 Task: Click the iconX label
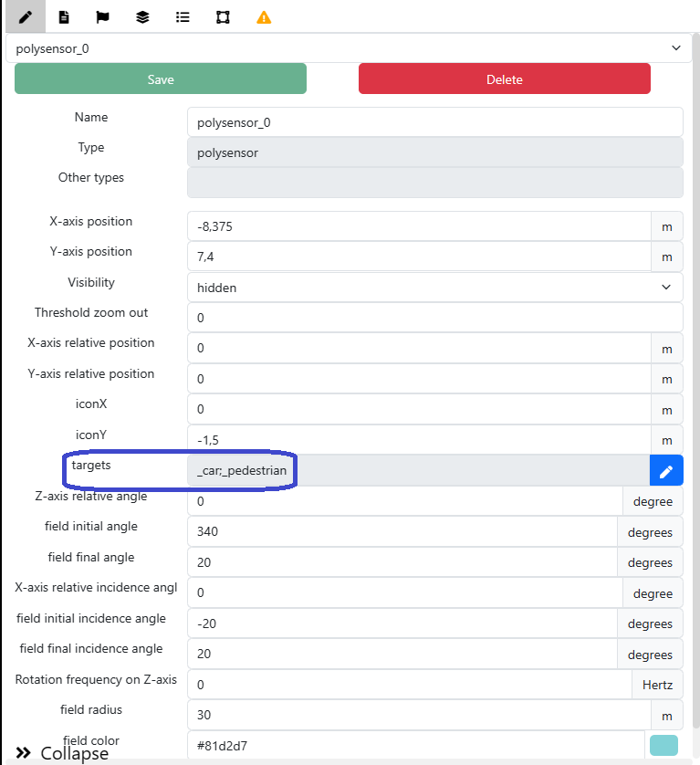point(91,403)
